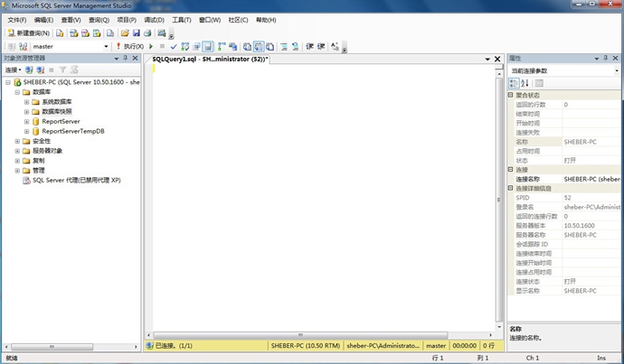The height and width of the screenshot is (364, 624).
Task: Open Analysis Services DMX query icon
Action: coord(85,33)
